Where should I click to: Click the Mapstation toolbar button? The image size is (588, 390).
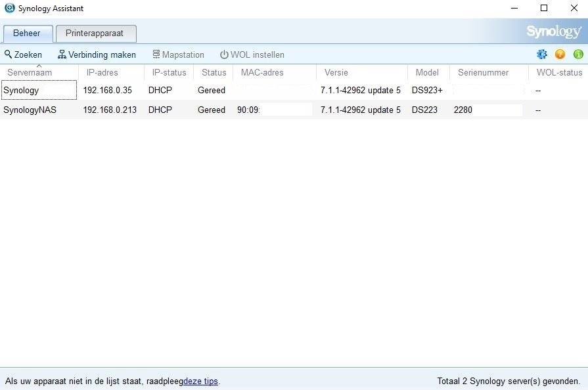178,54
